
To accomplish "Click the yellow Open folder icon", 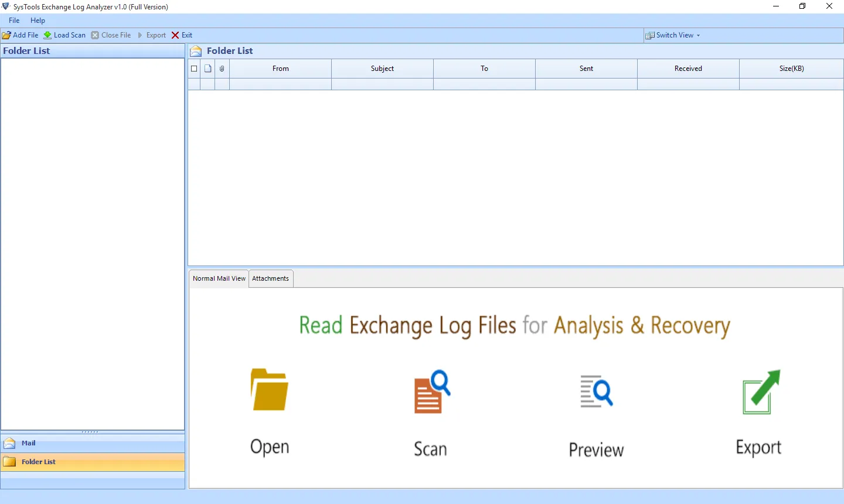I will point(270,390).
